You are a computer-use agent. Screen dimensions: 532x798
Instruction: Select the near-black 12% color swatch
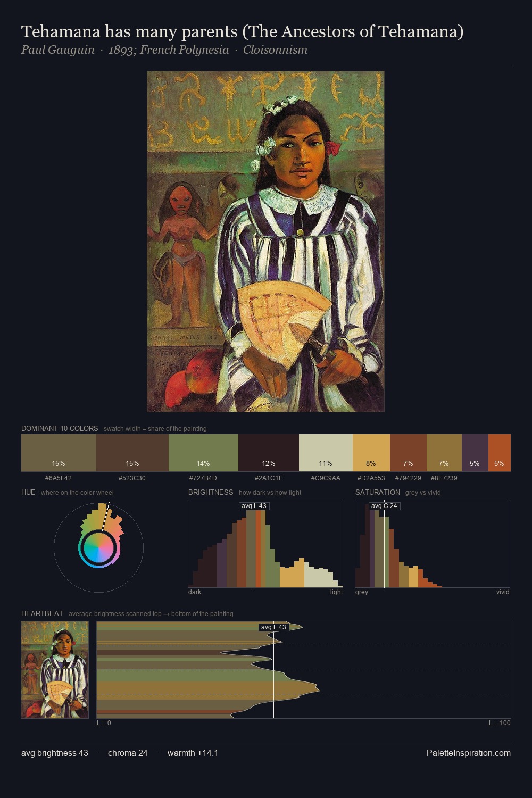tap(269, 453)
